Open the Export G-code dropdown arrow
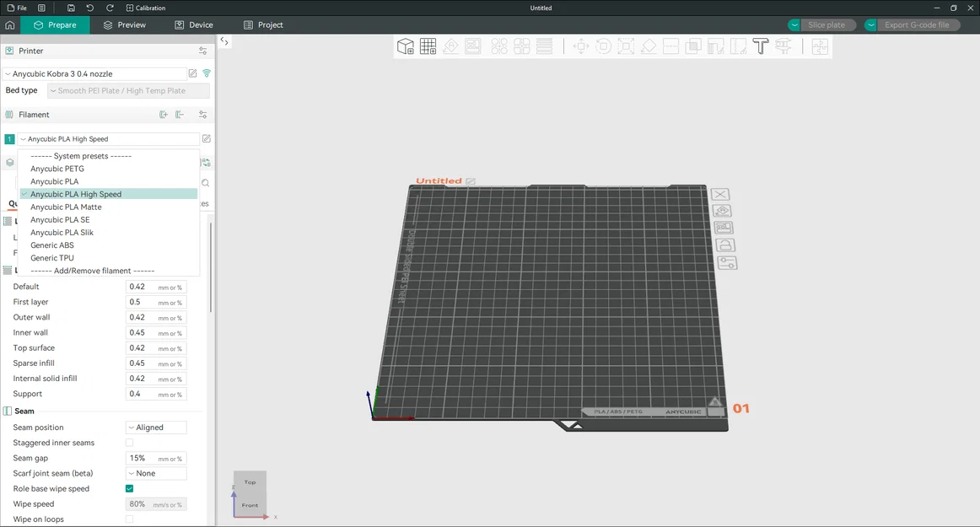Image resolution: width=980 pixels, height=527 pixels. (x=870, y=25)
